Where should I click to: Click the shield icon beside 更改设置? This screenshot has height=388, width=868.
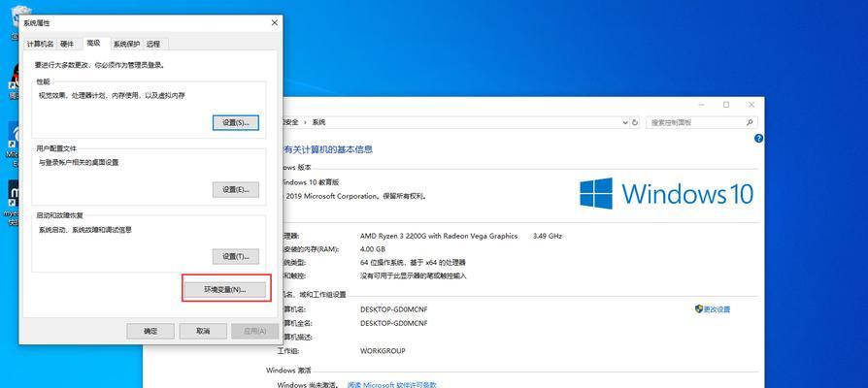699,309
